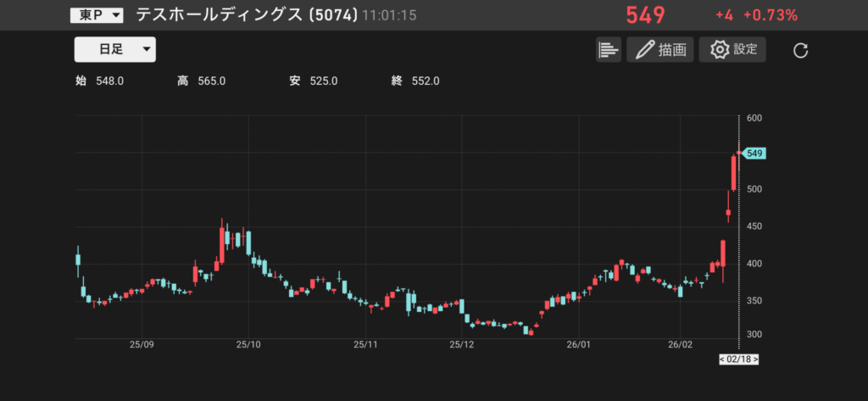The image size is (868, 401).
Task: Refresh the chart with the reload icon
Action: point(800,51)
